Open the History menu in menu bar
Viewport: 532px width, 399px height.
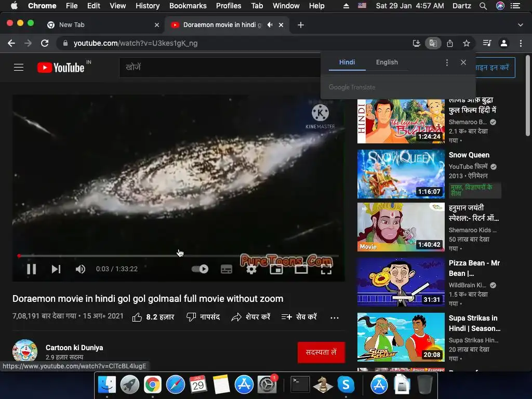tap(147, 6)
